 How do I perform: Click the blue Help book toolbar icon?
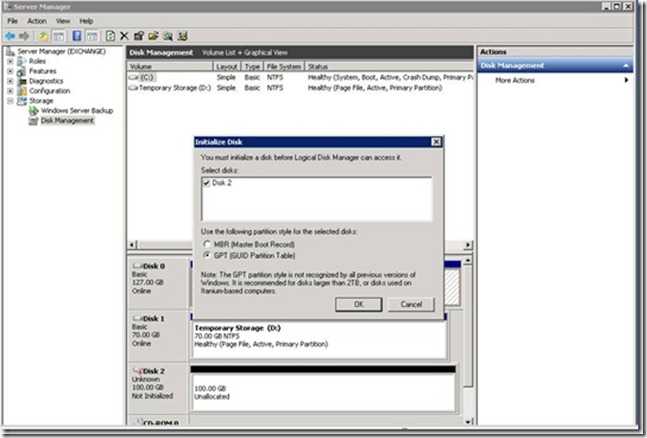point(77,36)
